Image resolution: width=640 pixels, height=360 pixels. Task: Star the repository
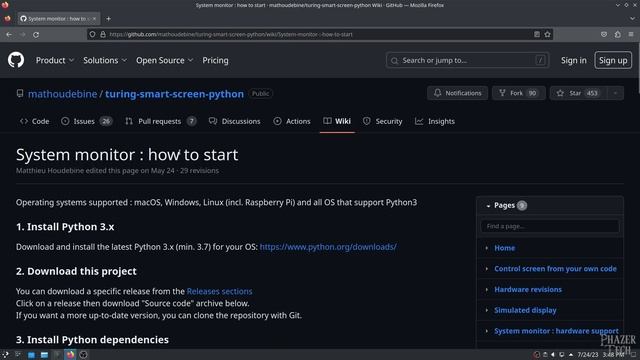(578, 93)
